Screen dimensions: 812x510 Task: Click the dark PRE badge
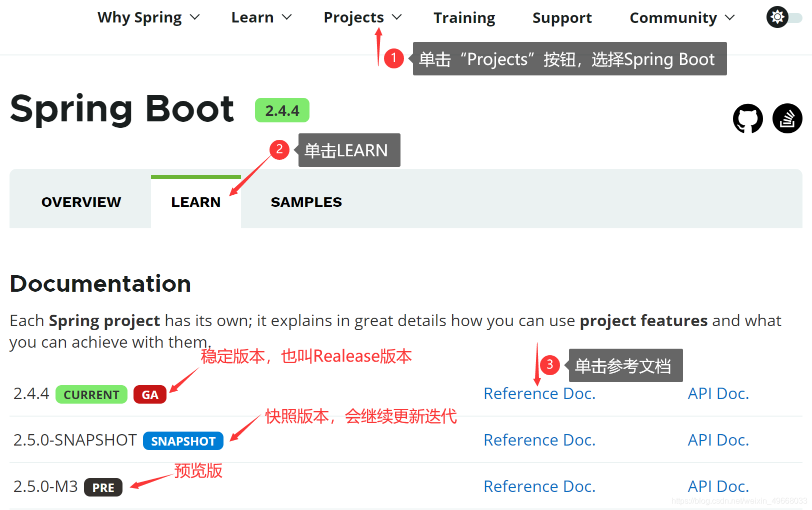tap(103, 488)
